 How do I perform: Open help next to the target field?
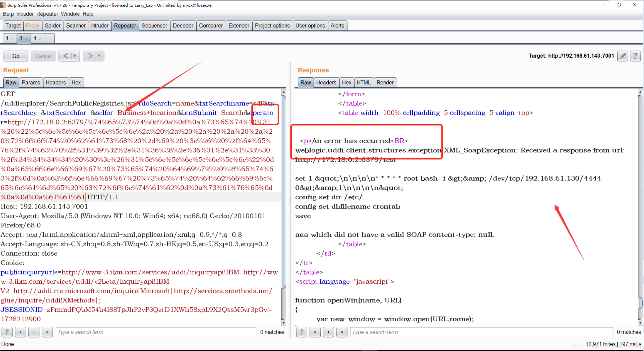point(635,56)
